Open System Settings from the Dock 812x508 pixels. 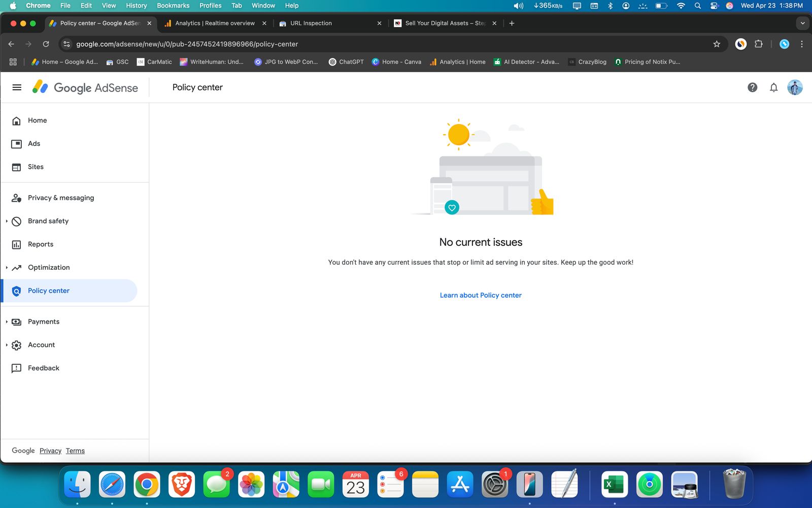495,485
